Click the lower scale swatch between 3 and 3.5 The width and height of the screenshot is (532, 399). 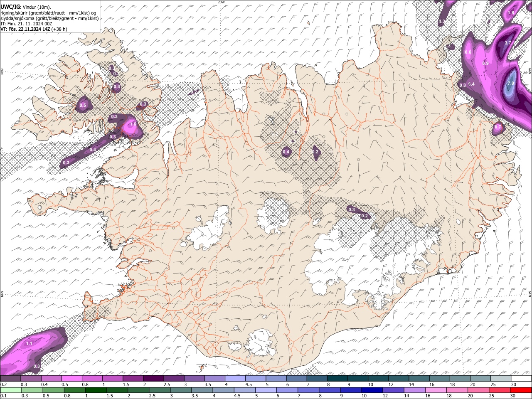coord(180,390)
